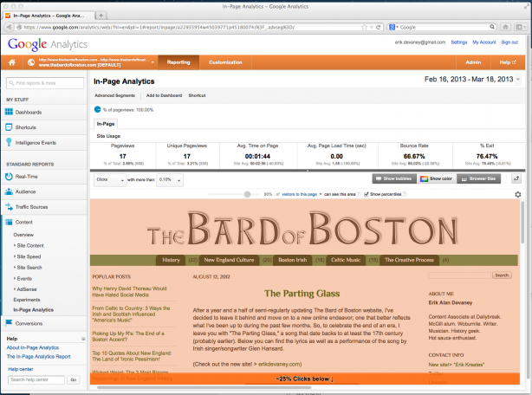Click the browser address bar
Image resolution: width=532 pixels, height=395 pixels.
190,27
